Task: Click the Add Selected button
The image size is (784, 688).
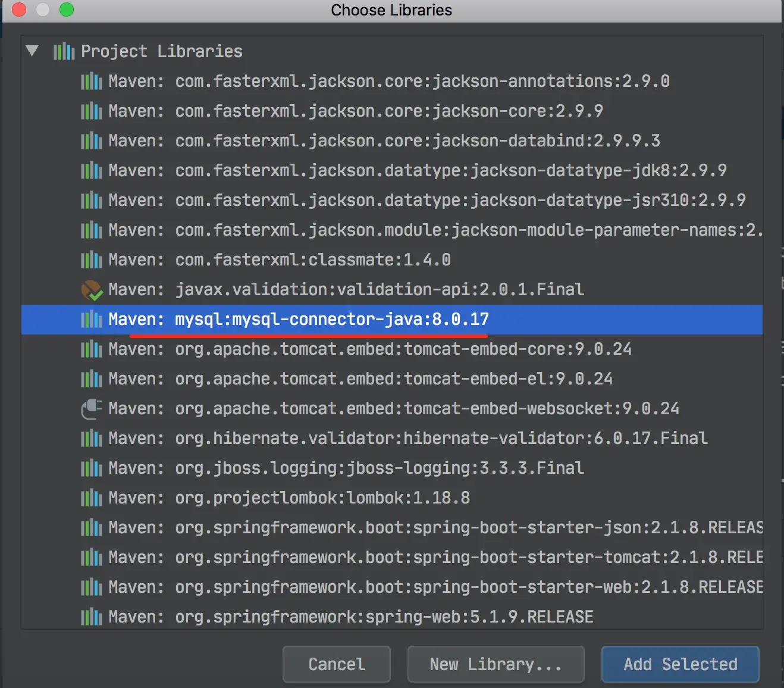Action: [680, 664]
